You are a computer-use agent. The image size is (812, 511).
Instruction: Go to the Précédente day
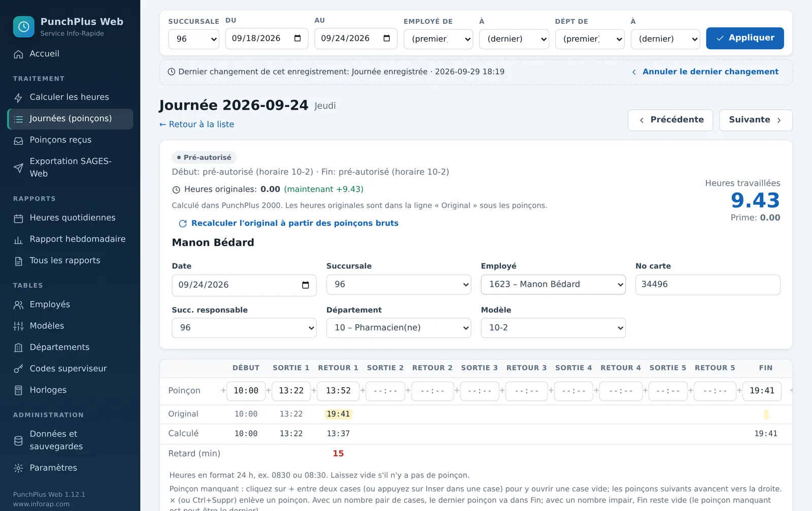(x=670, y=120)
